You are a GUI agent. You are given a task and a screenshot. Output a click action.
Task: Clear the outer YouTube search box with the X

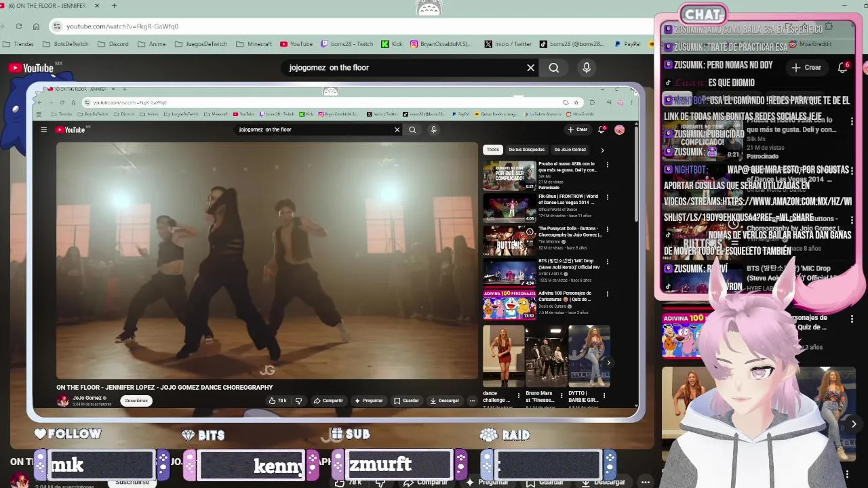[531, 68]
